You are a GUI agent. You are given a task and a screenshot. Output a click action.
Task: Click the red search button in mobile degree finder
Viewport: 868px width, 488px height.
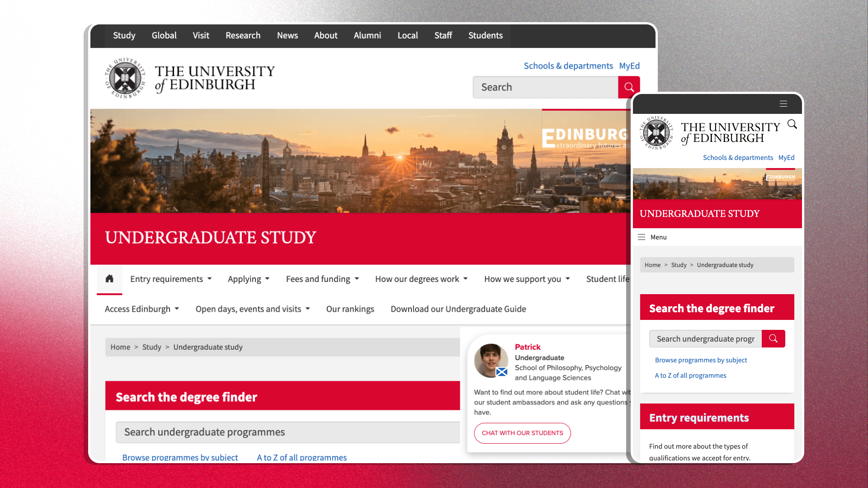(x=774, y=338)
